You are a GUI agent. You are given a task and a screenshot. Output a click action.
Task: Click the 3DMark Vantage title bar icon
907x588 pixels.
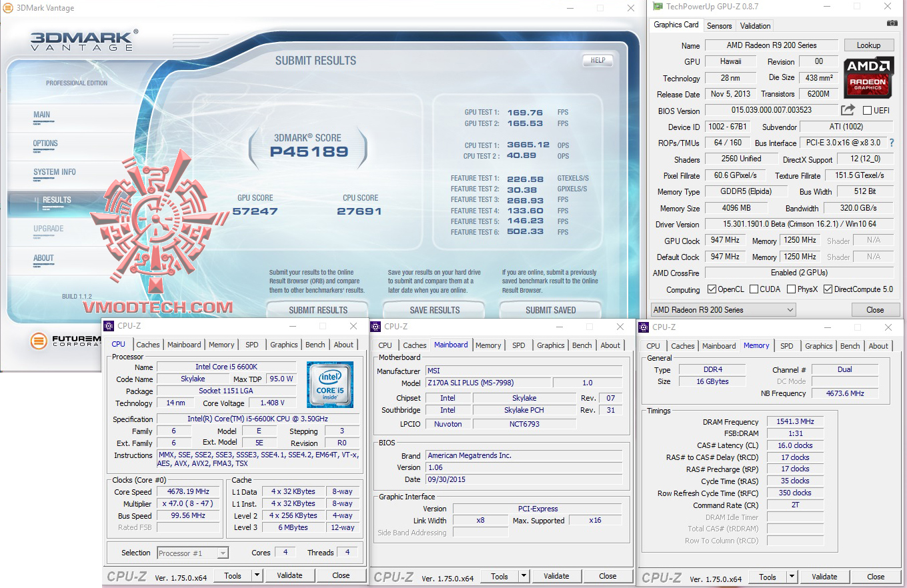[x=7, y=8]
